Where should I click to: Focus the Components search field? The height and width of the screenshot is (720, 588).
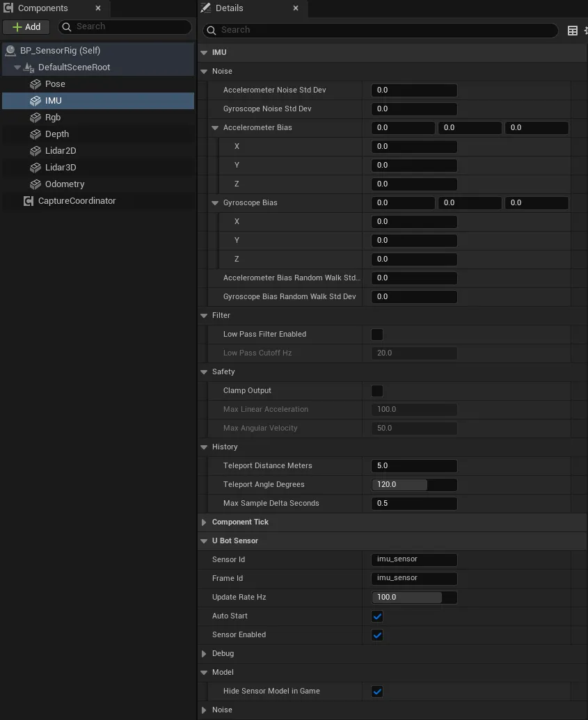point(125,27)
